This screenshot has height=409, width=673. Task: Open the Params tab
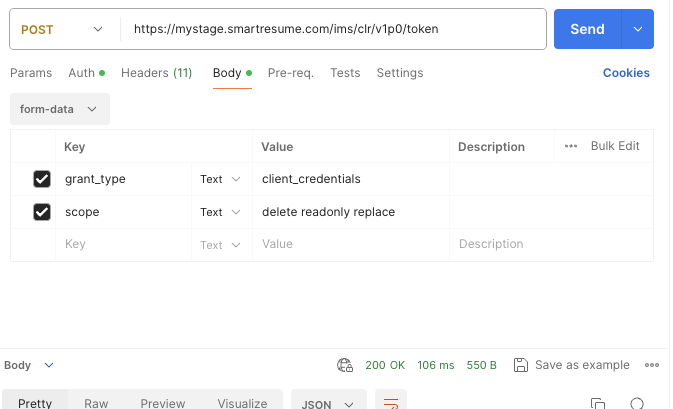pyautogui.click(x=30, y=73)
